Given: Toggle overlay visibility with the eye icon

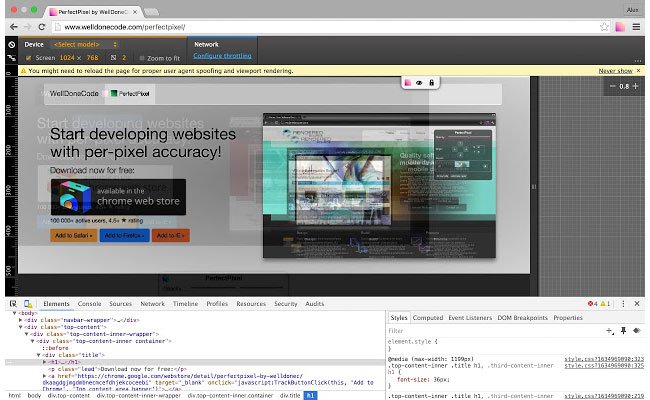Looking at the screenshot, I should coord(419,83).
